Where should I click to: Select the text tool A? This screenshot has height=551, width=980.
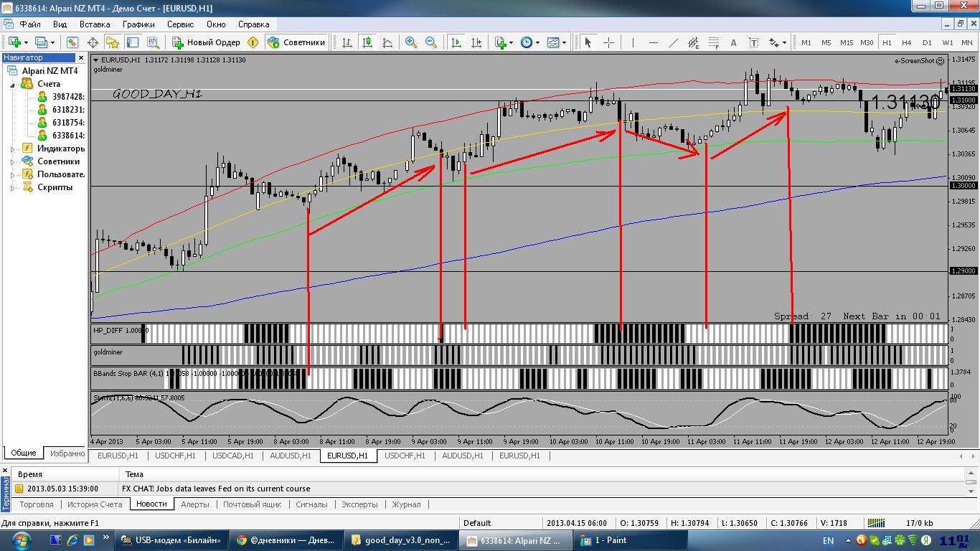pos(733,42)
